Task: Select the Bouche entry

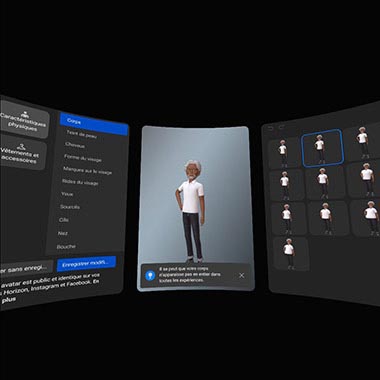Action: 66,247
